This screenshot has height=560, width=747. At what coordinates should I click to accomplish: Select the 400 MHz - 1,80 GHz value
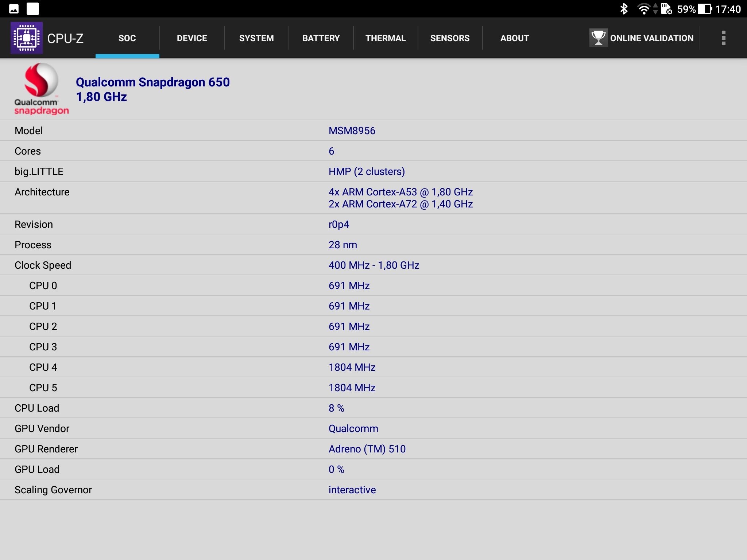coord(374,265)
